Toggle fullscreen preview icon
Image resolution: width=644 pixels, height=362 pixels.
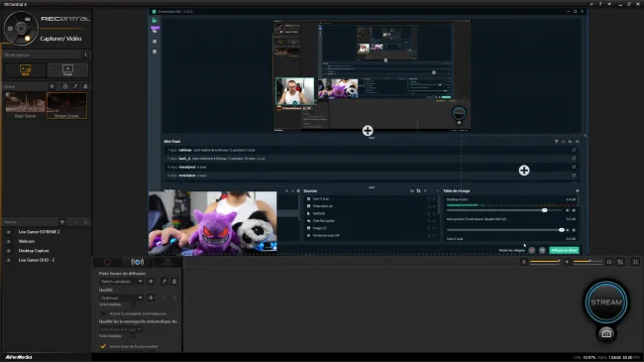(x=635, y=262)
